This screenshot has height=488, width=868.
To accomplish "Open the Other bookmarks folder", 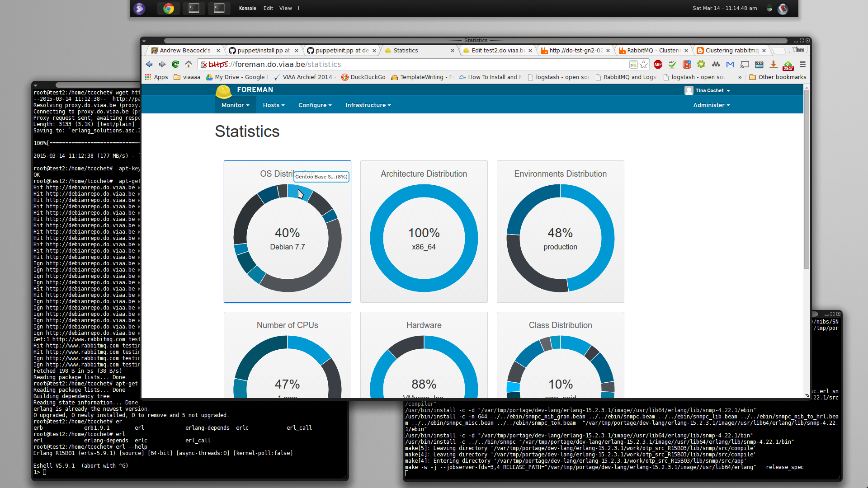I will pos(778,77).
